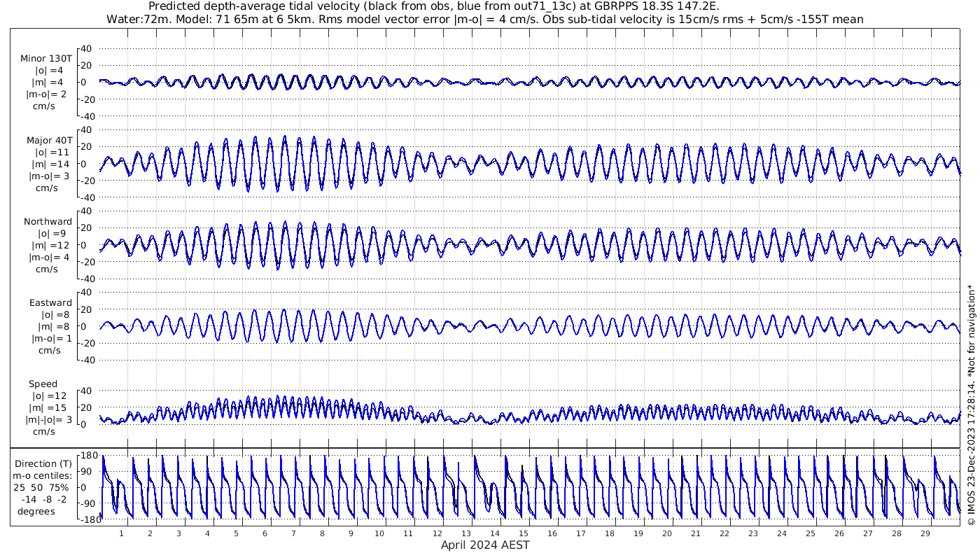Click the '|m-o|= 2' value under Minor 130T
980x560 pixels.
47,94
